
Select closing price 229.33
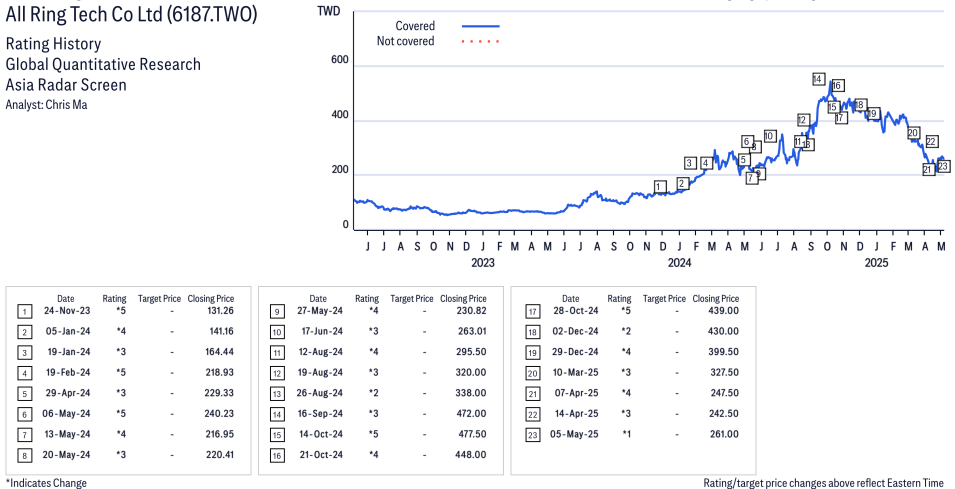click(x=219, y=393)
